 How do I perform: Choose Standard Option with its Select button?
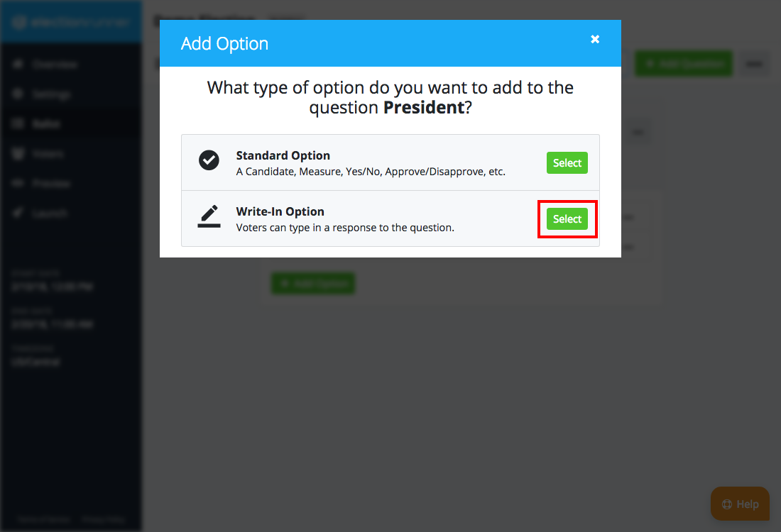point(567,162)
